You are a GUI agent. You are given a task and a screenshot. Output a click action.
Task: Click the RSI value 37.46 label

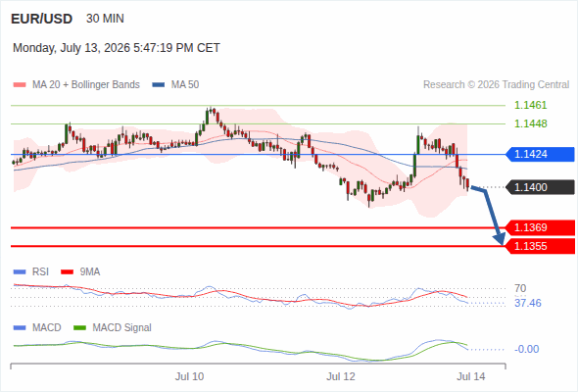[528, 303]
